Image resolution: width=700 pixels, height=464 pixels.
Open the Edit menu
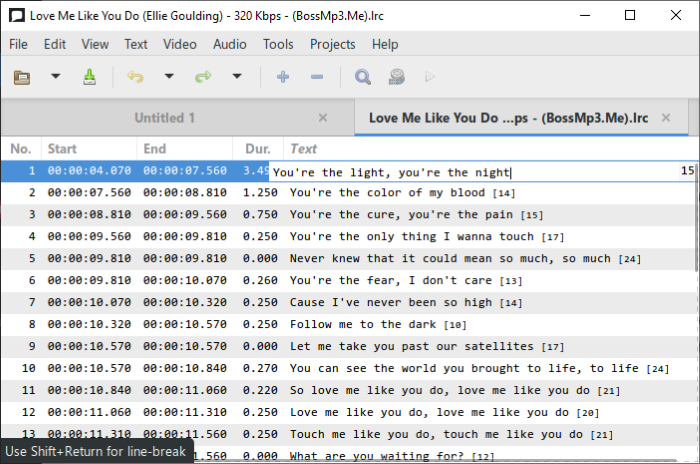click(55, 44)
